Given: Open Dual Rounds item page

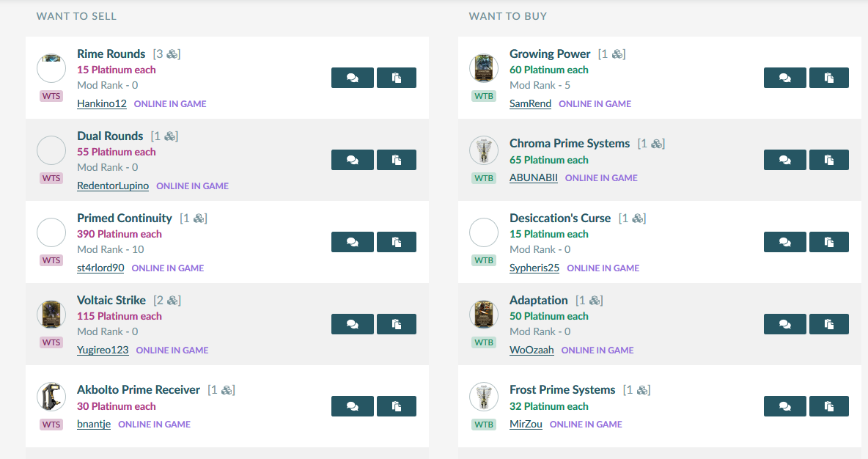Looking at the screenshot, I should pyautogui.click(x=110, y=136).
